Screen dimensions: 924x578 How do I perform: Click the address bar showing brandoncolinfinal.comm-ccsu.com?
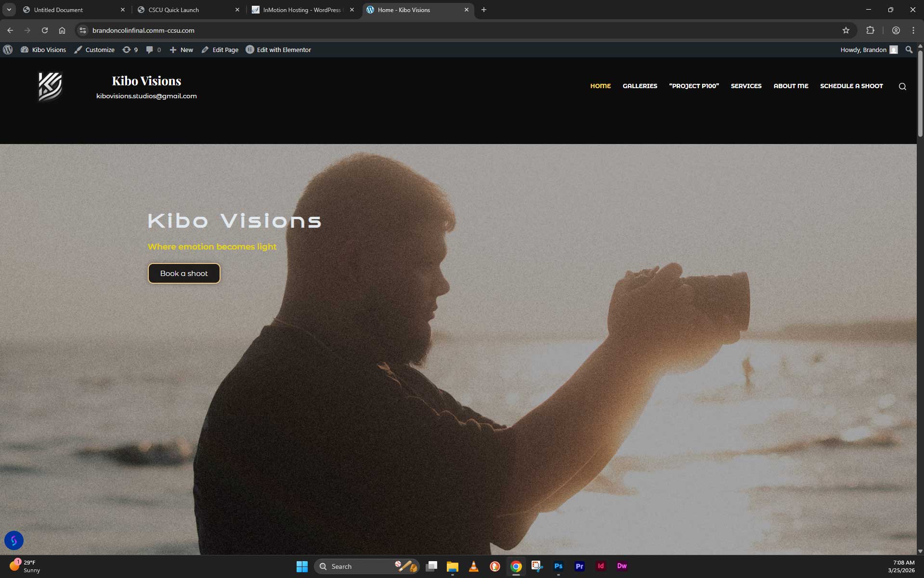tap(143, 30)
